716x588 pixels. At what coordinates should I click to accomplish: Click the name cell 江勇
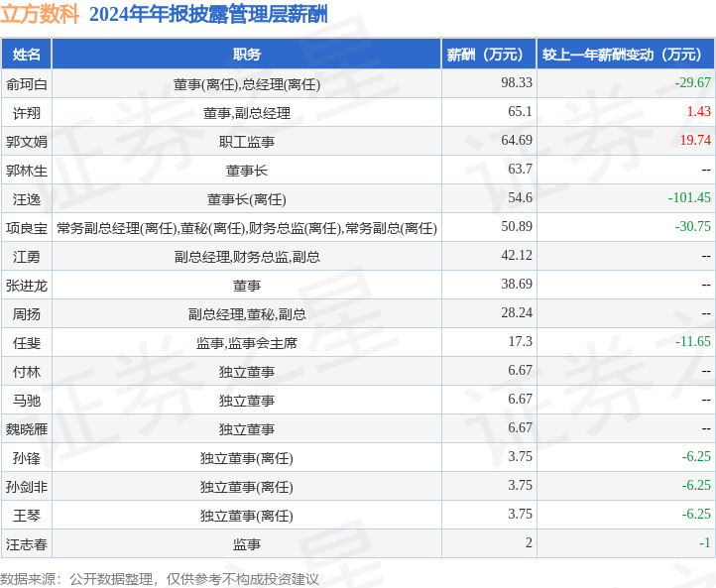coord(27,257)
